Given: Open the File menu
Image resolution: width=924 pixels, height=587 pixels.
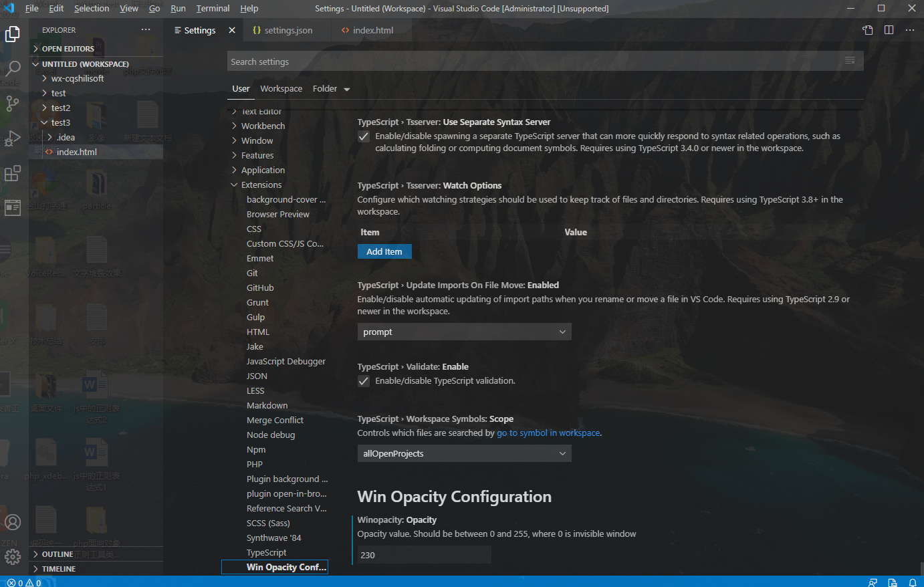Looking at the screenshot, I should pyautogui.click(x=31, y=9).
